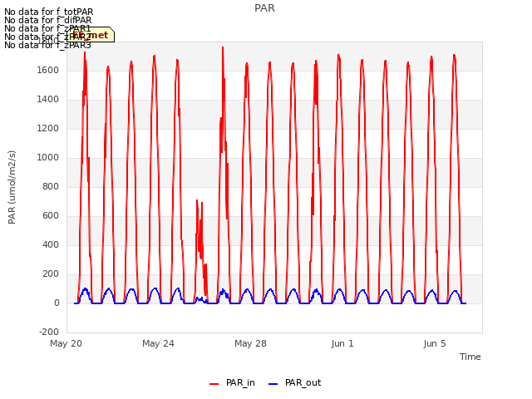Click the 1200 y-axis tick label
The height and width of the screenshot is (399, 532).
(48, 129)
